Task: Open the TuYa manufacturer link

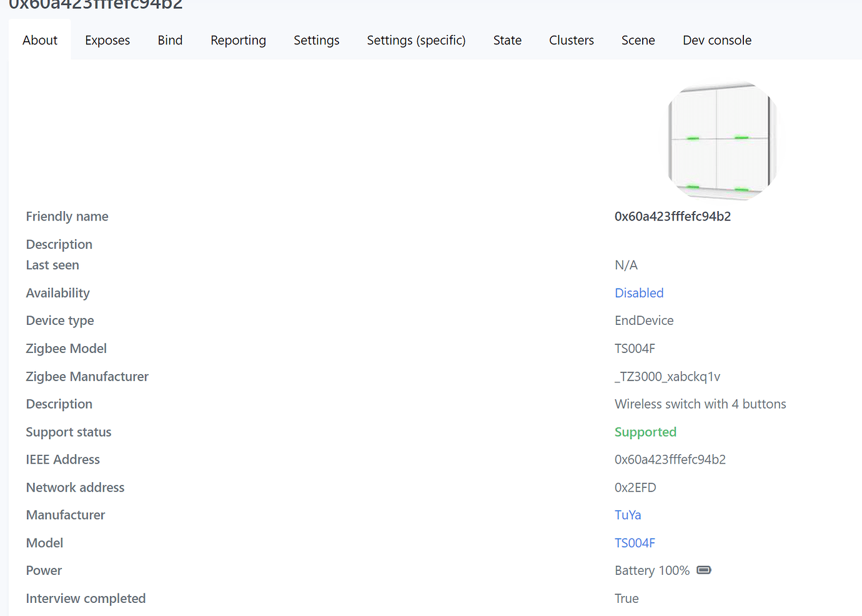Action: pos(628,515)
